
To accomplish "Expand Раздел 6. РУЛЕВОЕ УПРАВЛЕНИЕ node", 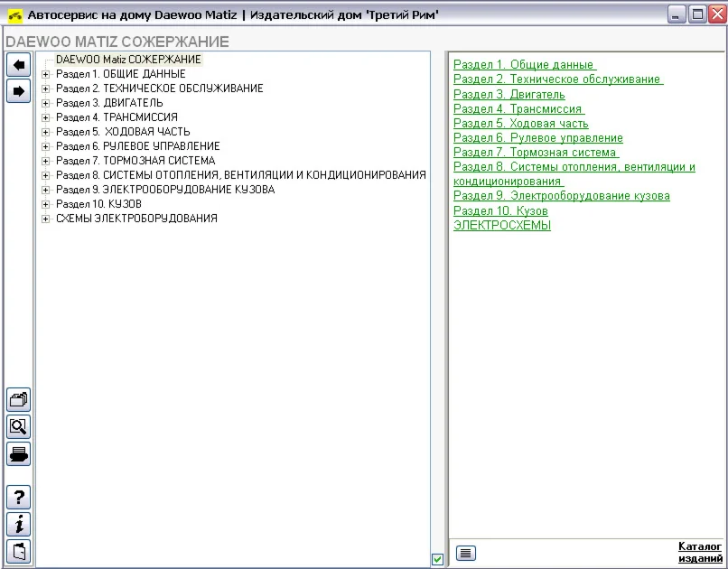I will pyautogui.click(x=45, y=146).
